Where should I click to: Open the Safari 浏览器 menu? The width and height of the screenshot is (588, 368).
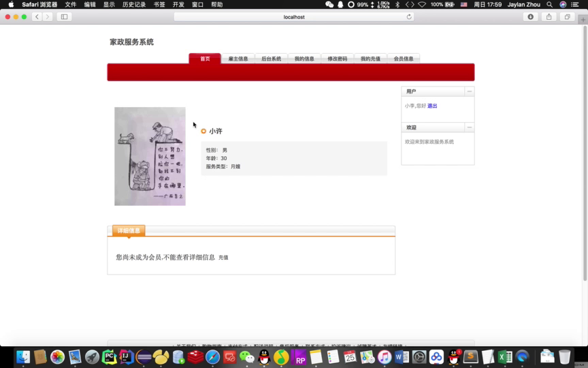click(39, 5)
